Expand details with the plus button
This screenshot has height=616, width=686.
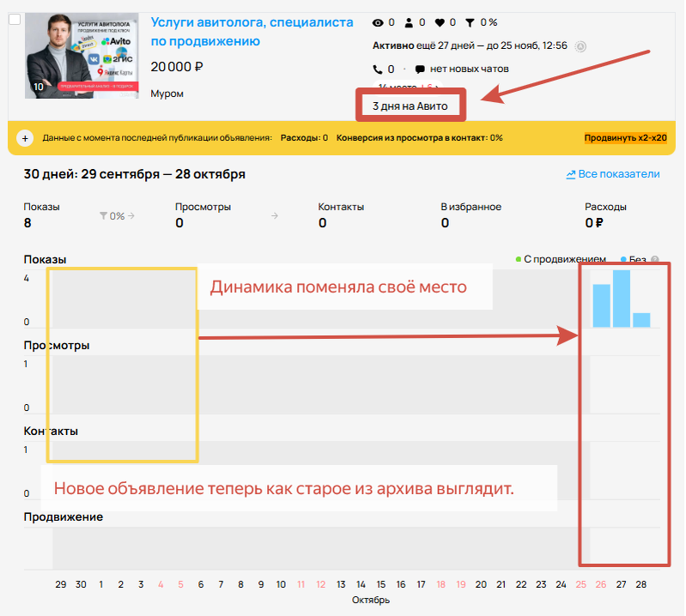pos(25,139)
